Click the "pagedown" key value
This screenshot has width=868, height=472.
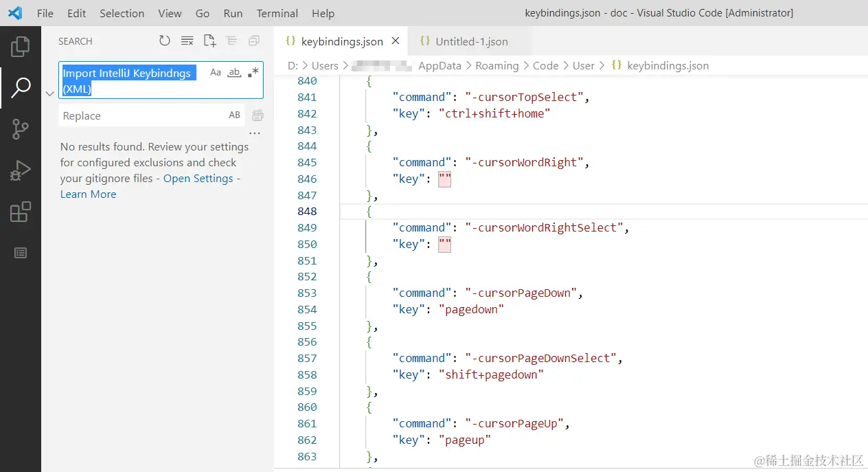pyautogui.click(x=471, y=309)
